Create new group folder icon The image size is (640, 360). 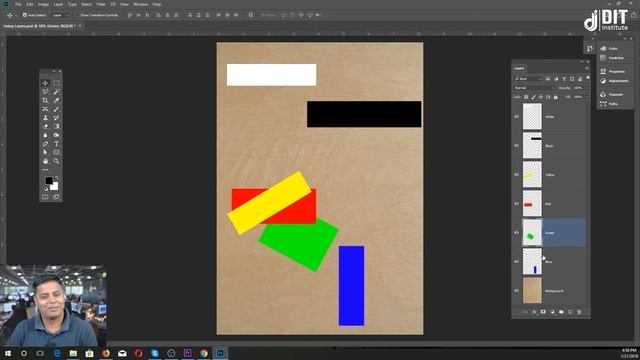[561, 312]
